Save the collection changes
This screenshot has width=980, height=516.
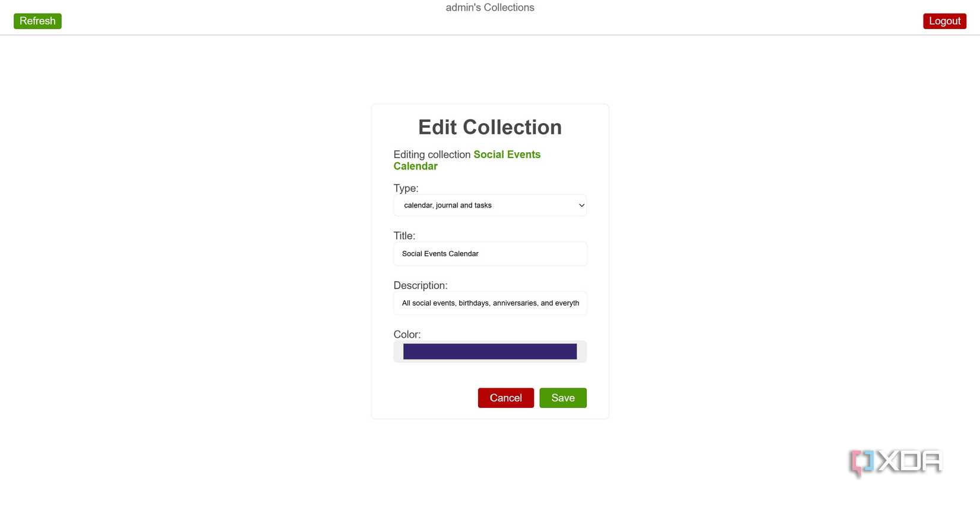562,398
